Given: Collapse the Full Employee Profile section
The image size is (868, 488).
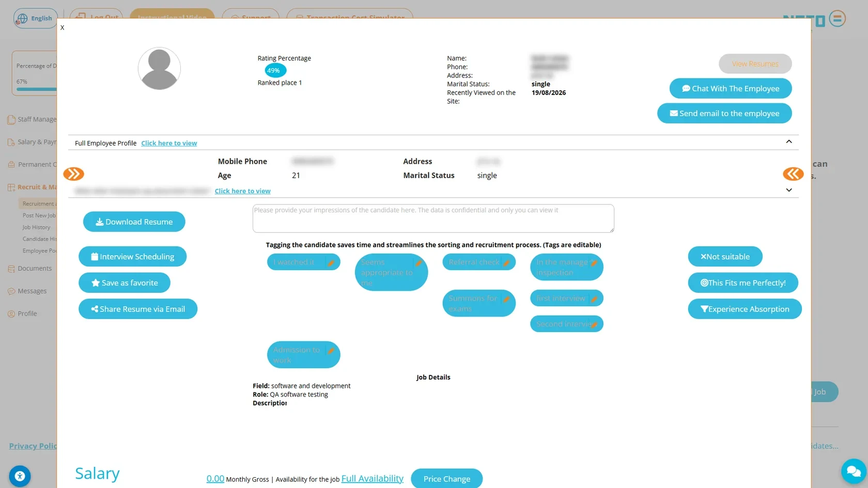Looking at the screenshot, I should pyautogui.click(x=789, y=141).
